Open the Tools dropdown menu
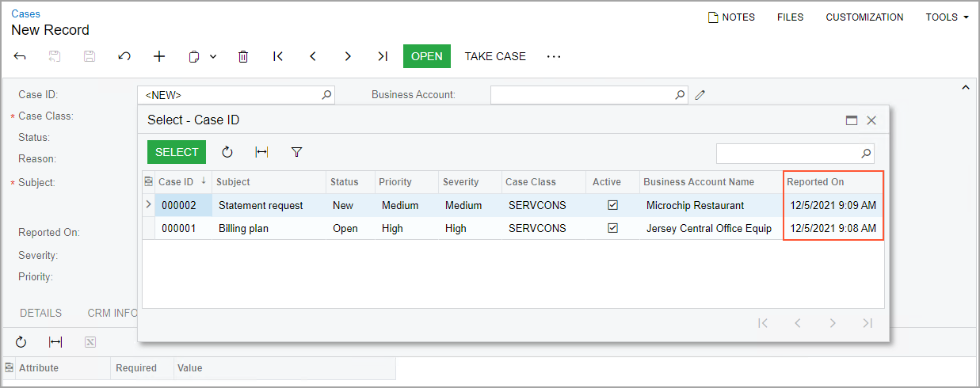The image size is (980, 388). coord(947,17)
